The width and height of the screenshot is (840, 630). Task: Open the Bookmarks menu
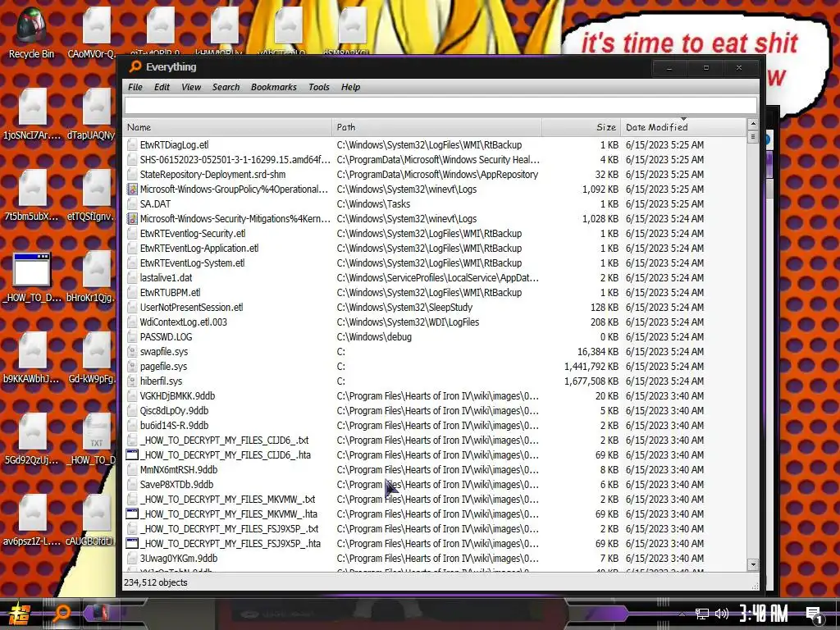tap(274, 87)
